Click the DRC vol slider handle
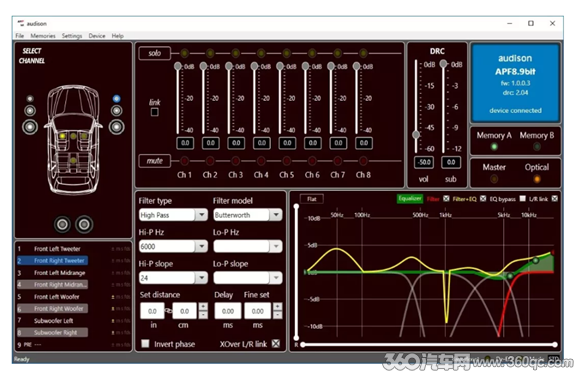Screen dimensions: 580x382 [416, 134]
